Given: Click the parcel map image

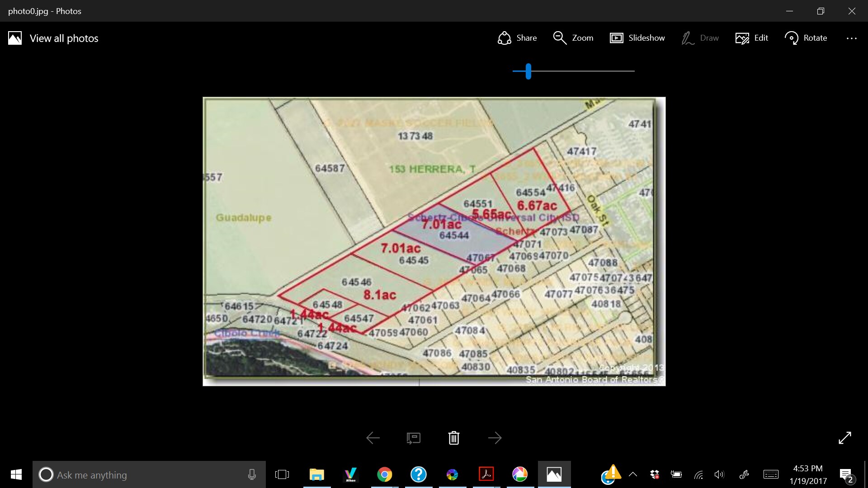Looking at the screenshot, I should point(434,241).
